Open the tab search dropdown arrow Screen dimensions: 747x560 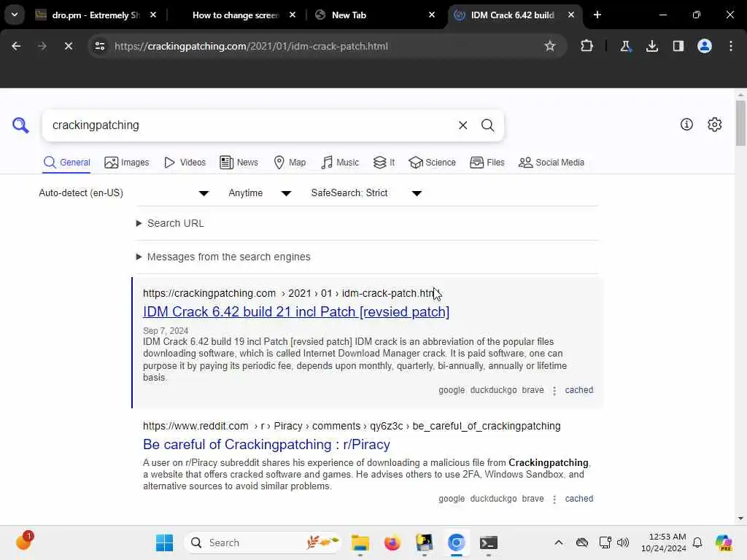(x=15, y=15)
